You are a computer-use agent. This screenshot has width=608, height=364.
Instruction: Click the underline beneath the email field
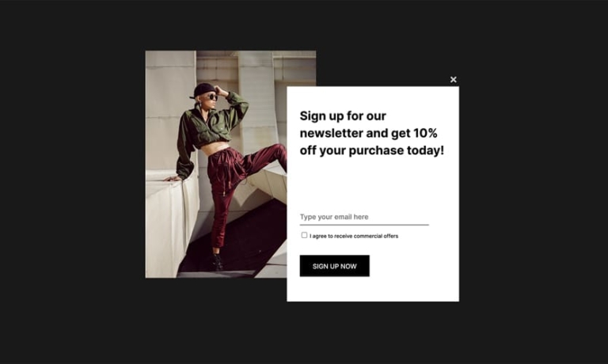tap(364, 225)
